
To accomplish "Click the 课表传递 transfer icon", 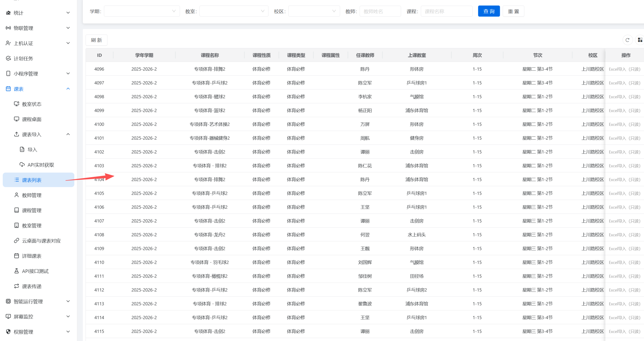I will coord(17,286).
